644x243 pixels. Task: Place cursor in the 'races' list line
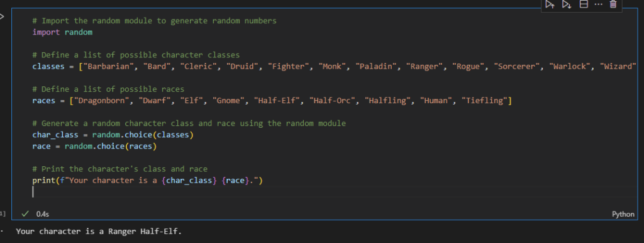(x=272, y=100)
